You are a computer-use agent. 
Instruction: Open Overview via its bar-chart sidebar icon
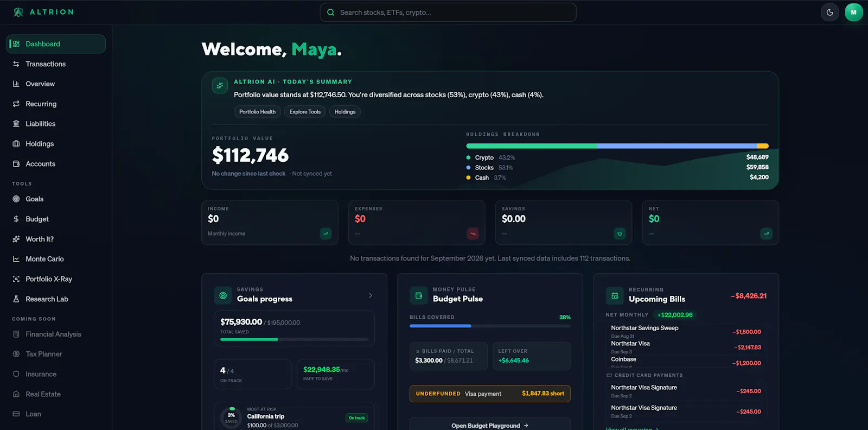[x=16, y=84]
